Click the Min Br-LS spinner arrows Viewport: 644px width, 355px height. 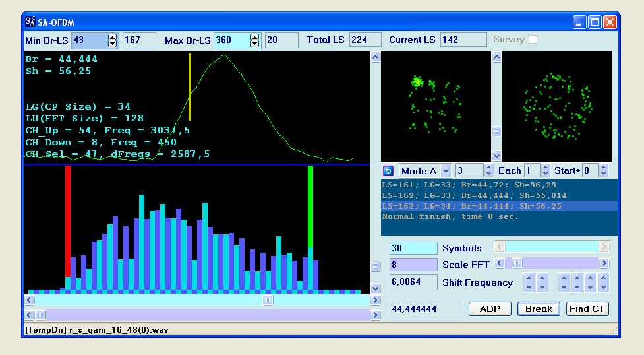point(112,40)
